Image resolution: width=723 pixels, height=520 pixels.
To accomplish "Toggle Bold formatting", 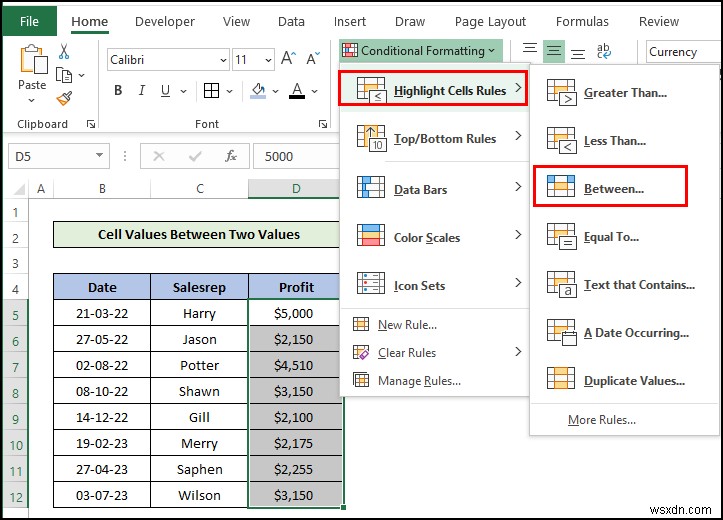I will (x=118, y=90).
